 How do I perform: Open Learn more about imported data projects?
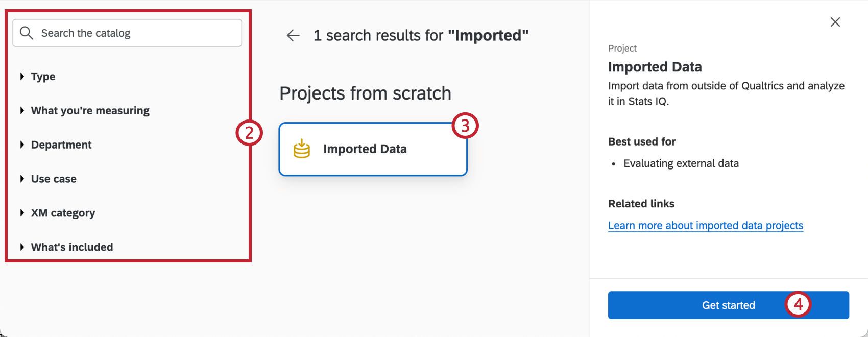(706, 225)
